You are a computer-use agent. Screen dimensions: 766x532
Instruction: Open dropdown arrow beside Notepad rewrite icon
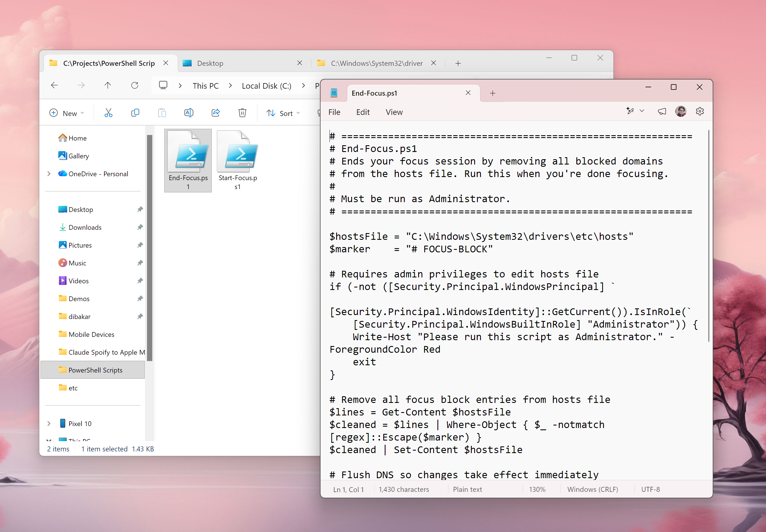(642, 111)
